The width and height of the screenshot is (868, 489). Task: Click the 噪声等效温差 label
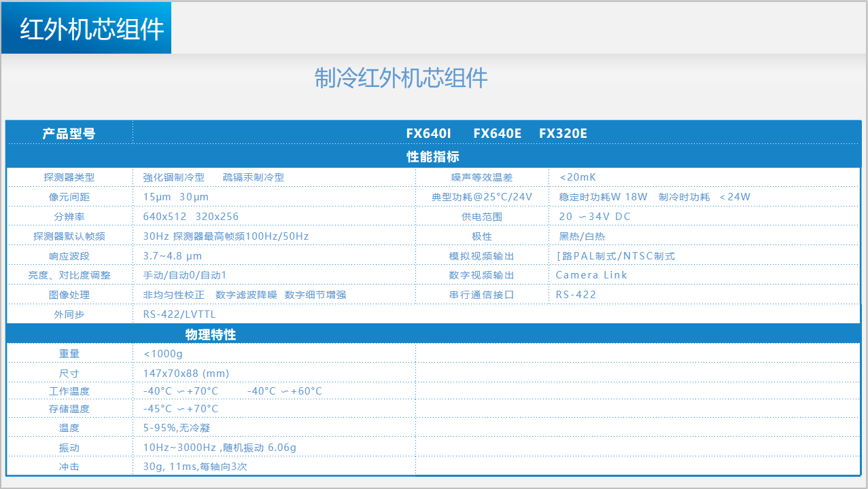(x=482, y=177)
